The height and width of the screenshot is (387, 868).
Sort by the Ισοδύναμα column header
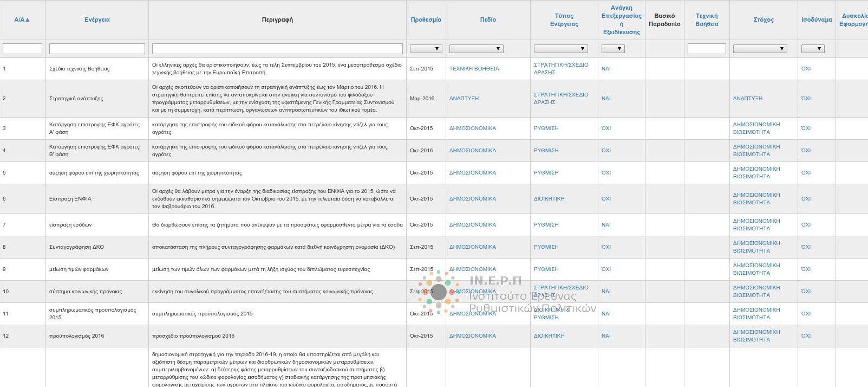(817, 20)
